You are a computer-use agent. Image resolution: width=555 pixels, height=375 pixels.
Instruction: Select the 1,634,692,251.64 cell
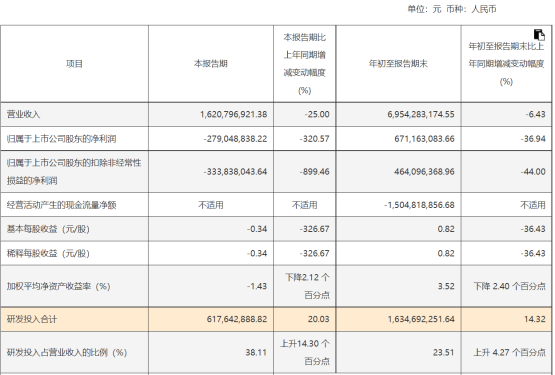click(x=421, y=319)
